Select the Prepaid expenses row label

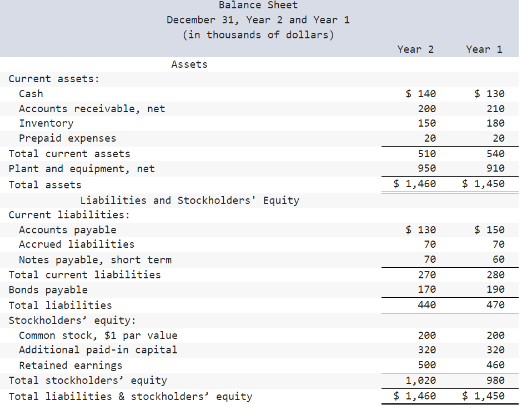[x=67, y=138]
